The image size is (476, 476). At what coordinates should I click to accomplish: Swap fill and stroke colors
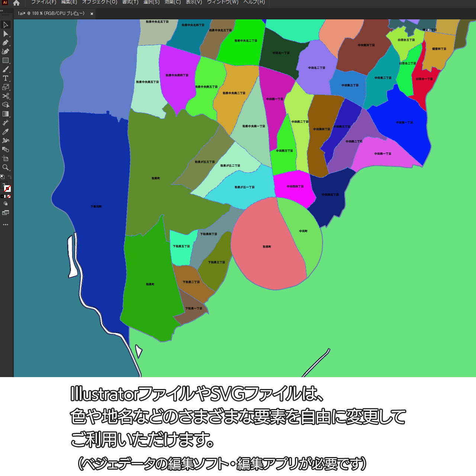pyautogui.click(x=10, y=177)
